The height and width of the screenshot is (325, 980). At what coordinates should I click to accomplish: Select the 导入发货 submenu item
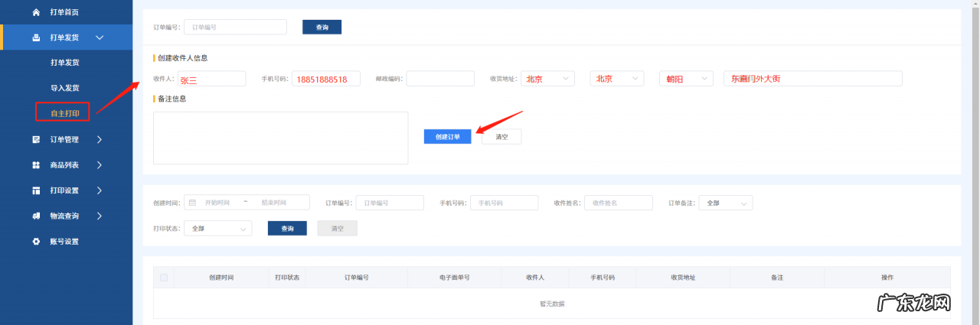click(64, 88)
